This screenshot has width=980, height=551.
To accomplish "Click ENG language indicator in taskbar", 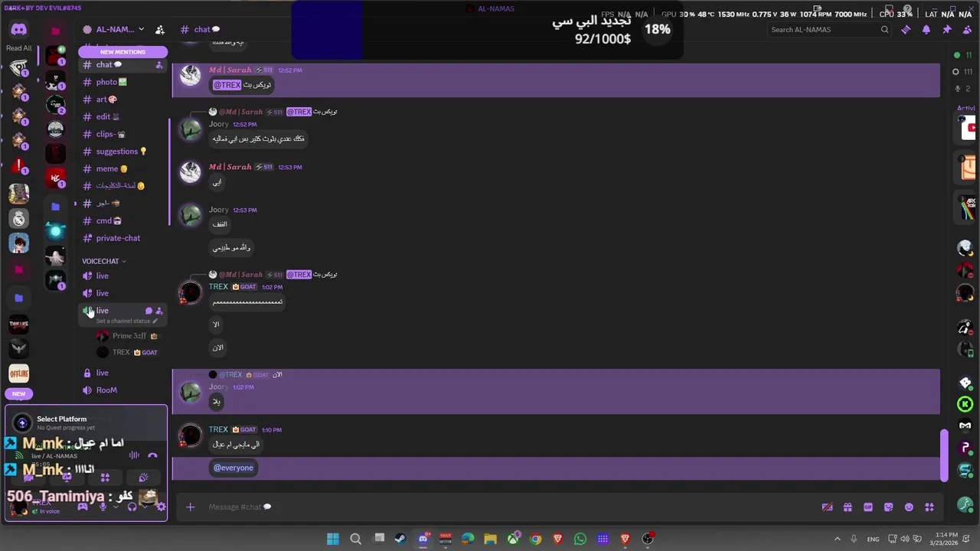I will tap(873, 539).
